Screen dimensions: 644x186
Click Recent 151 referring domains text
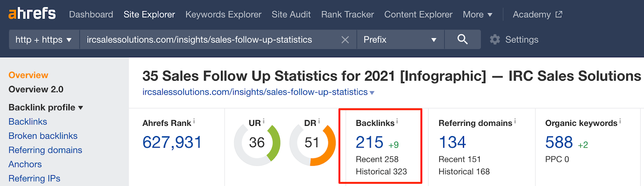[460, 159]
